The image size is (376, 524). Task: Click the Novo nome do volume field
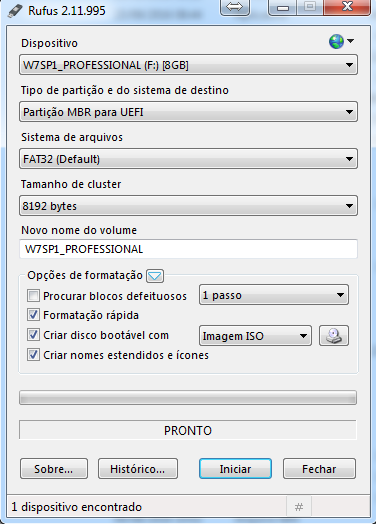[x=188, y=249]
